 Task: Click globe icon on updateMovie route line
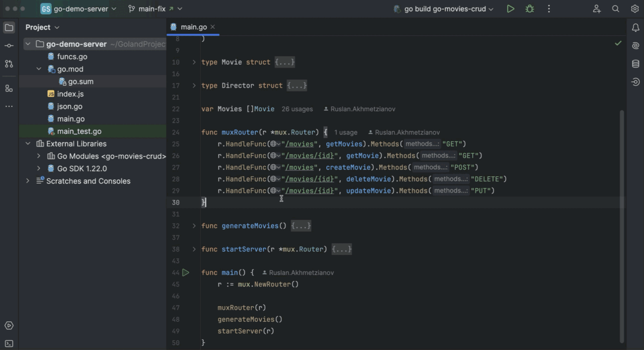(275, 190)
